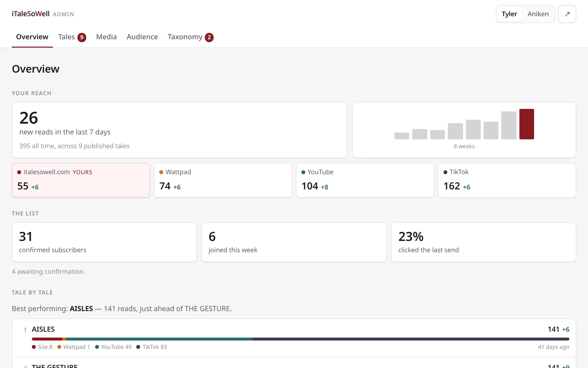The height and width of the screenshot is (368, 588).
Task: Click the red dot beside italesowell.com
Action: [x=19, y=172]
